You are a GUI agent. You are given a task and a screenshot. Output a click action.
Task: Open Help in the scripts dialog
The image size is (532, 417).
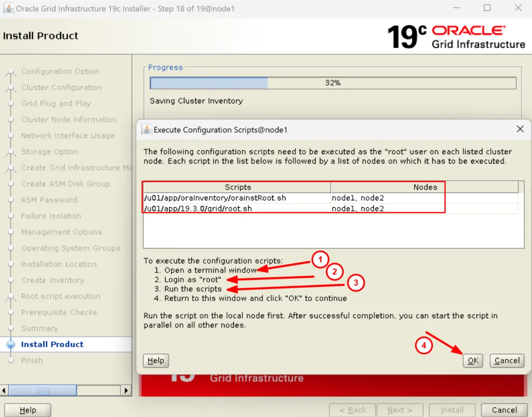point(156,360)
